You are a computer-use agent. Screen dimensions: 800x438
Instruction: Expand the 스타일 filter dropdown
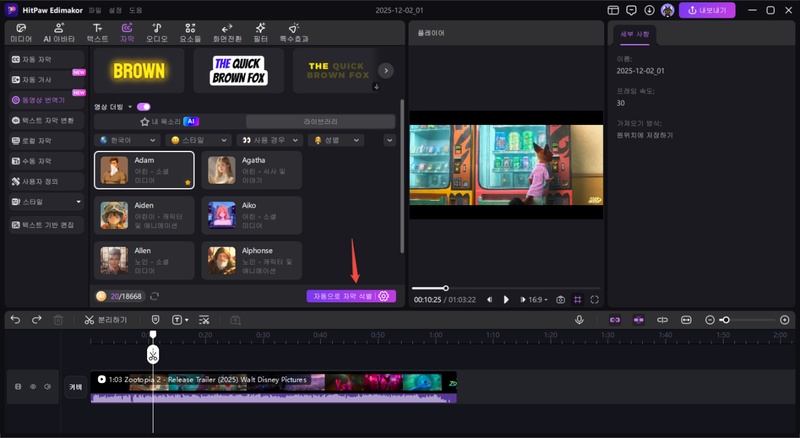point(198,140)
